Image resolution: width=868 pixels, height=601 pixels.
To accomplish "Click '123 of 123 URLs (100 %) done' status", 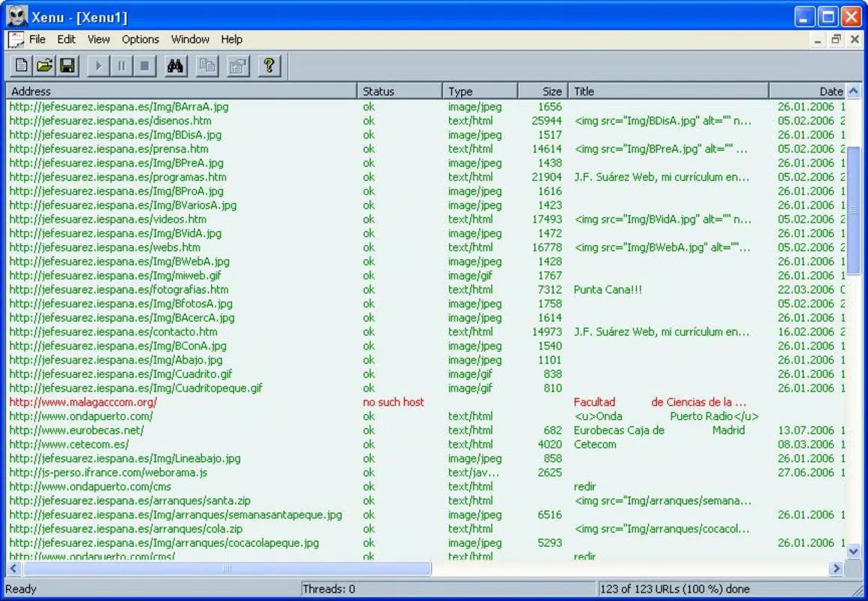I will click(675, 589).
